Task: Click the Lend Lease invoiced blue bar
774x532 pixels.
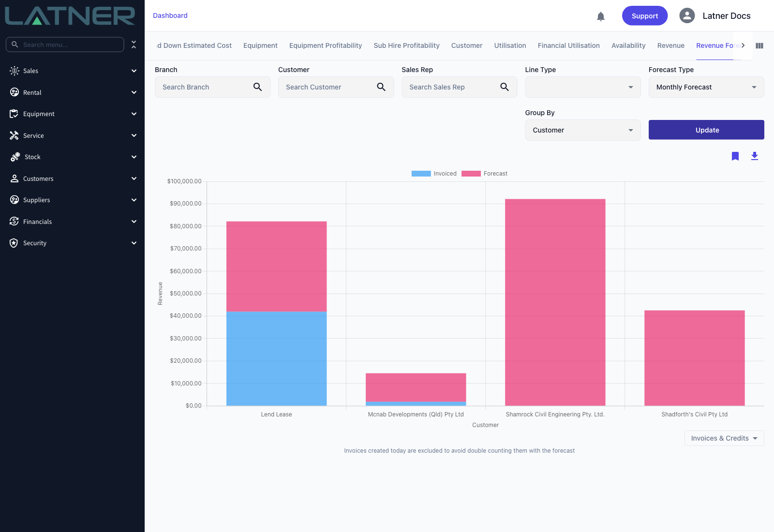Action: (277, 358)
